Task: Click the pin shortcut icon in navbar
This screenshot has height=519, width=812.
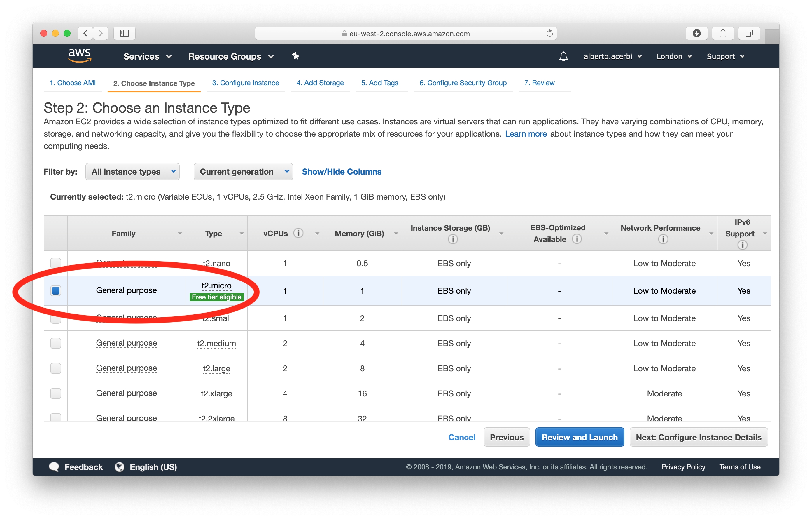Action: click(295, 56)
